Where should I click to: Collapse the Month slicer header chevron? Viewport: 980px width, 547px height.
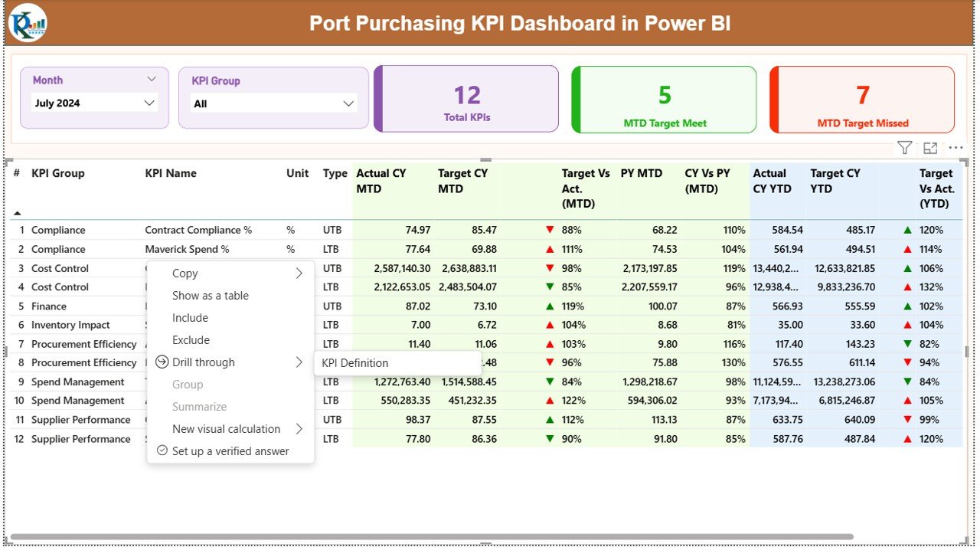151,79
